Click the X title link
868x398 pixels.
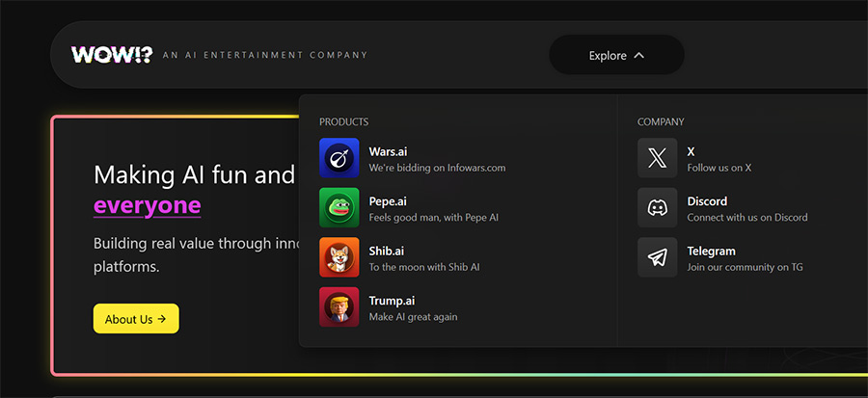coord(691,151)
